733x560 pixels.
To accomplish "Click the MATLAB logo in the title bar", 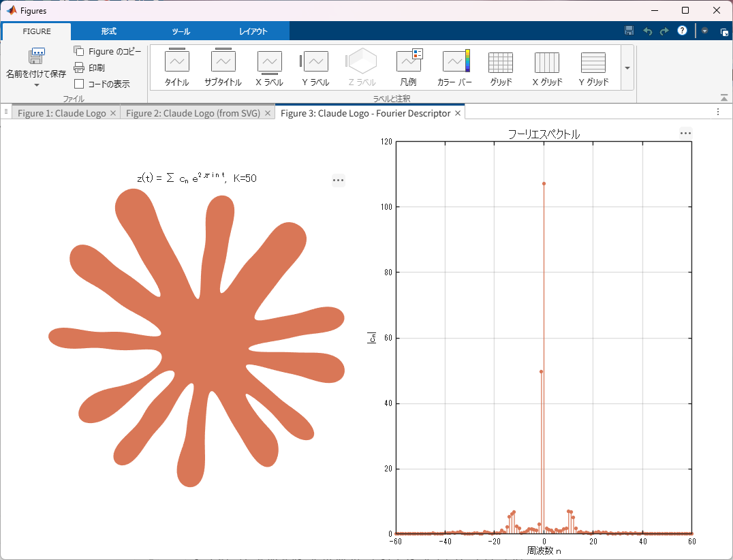I will 11,10.
